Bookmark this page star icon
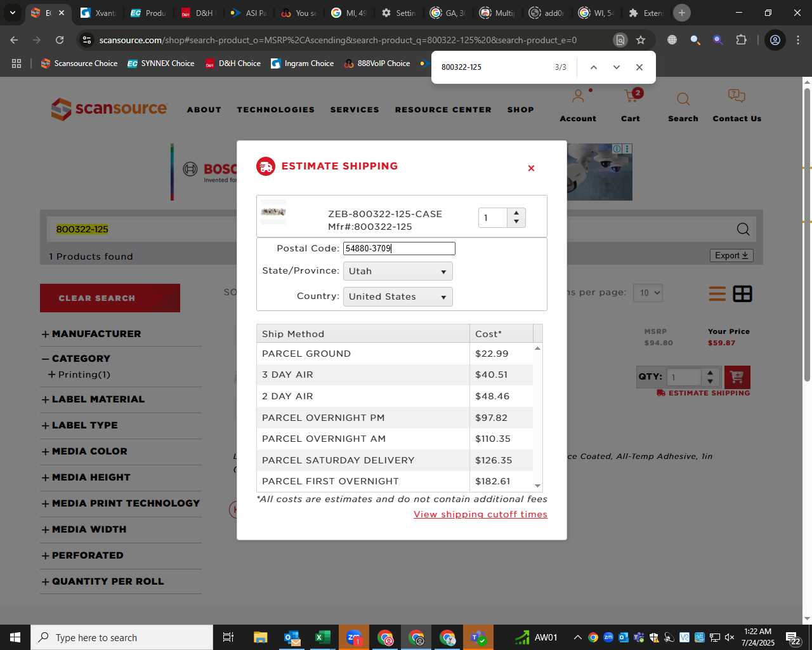 point(641,40)
